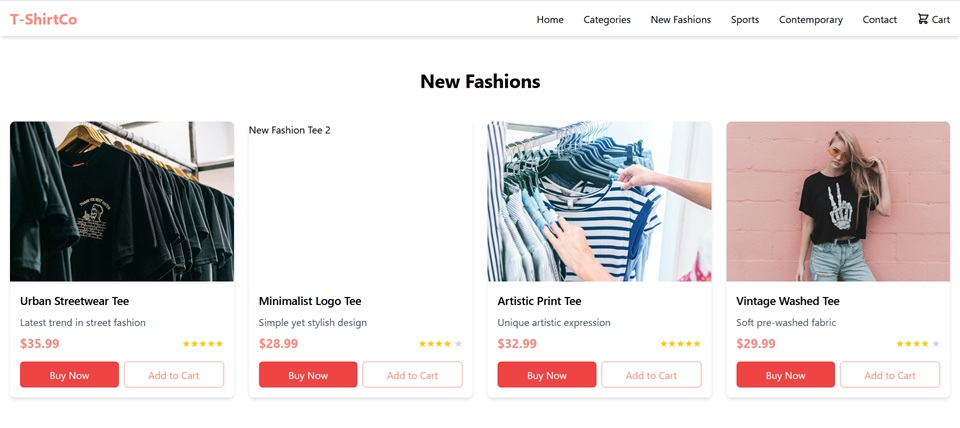Image resolution: width=960 pixels, height=428 pixels.
Task: Click the star rating on Artistic Print Tee
Action: click(680, 344)
